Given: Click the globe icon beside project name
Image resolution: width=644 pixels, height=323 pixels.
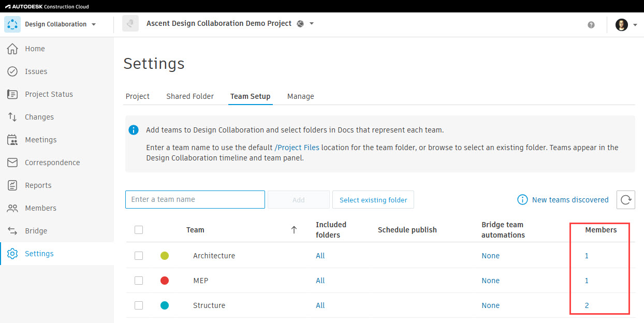Looking at the screenshot, I should tap(300, 23).
